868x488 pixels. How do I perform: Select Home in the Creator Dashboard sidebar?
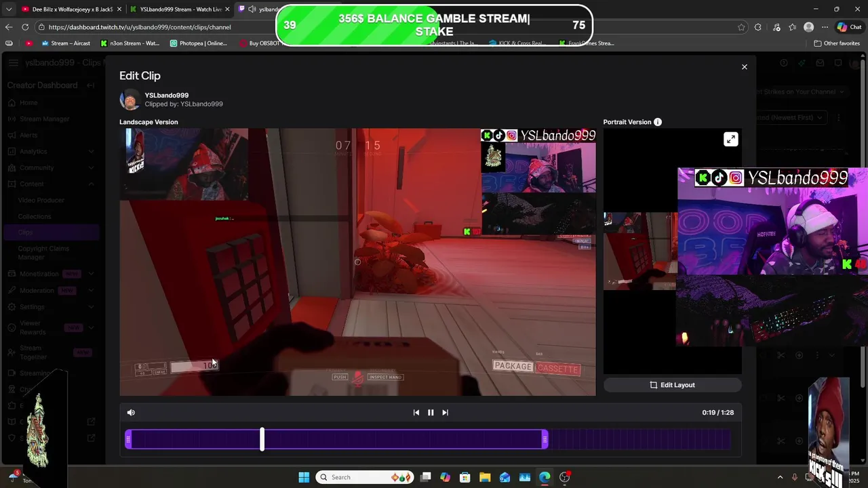coord(28,103)
